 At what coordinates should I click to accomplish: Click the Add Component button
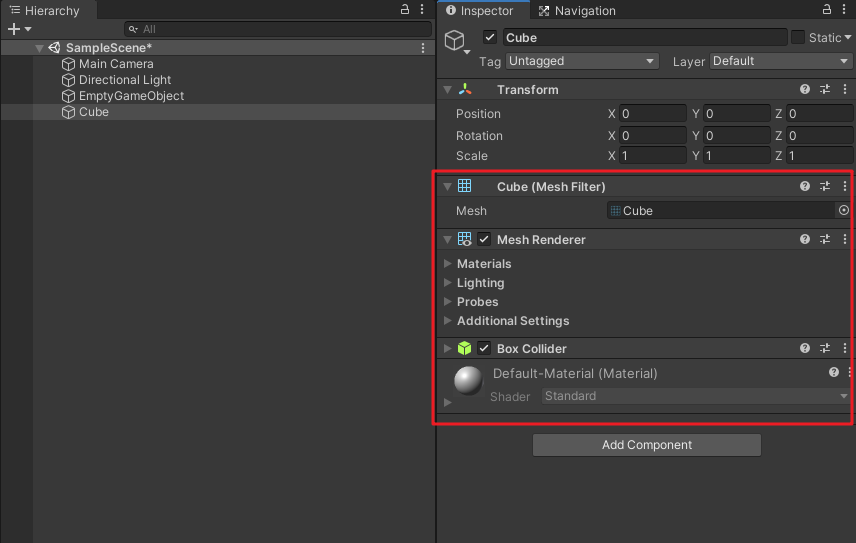click(646, 445)
